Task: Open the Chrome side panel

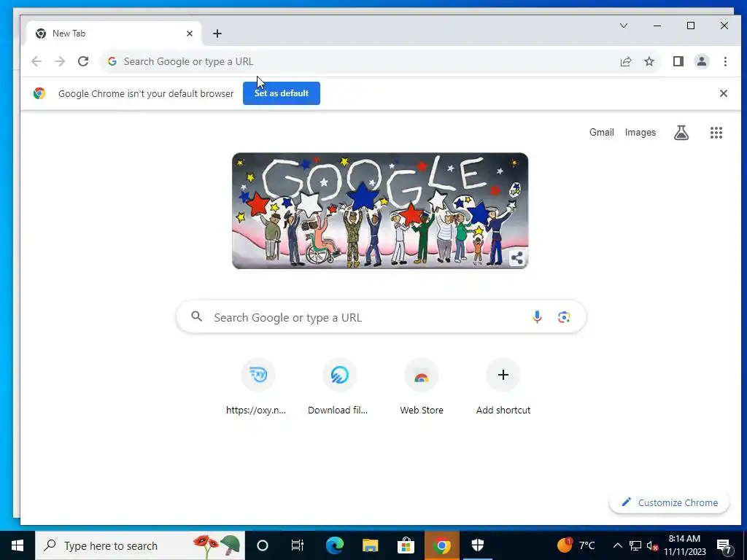Action: pyautogui.click(x=678, y=61)
